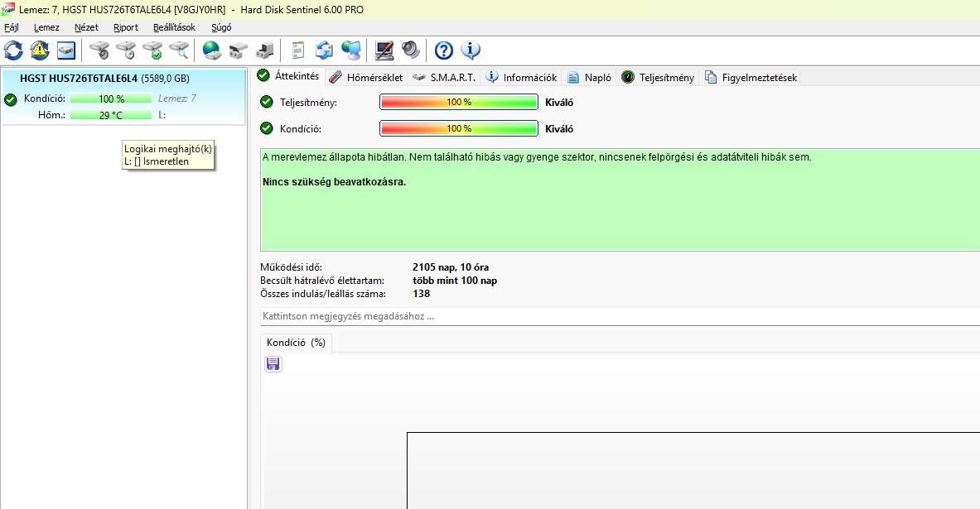Click the two stacked drives toolbar icon
The height and width of the screenshot is (509, 980).
click(x=238, y=50)
